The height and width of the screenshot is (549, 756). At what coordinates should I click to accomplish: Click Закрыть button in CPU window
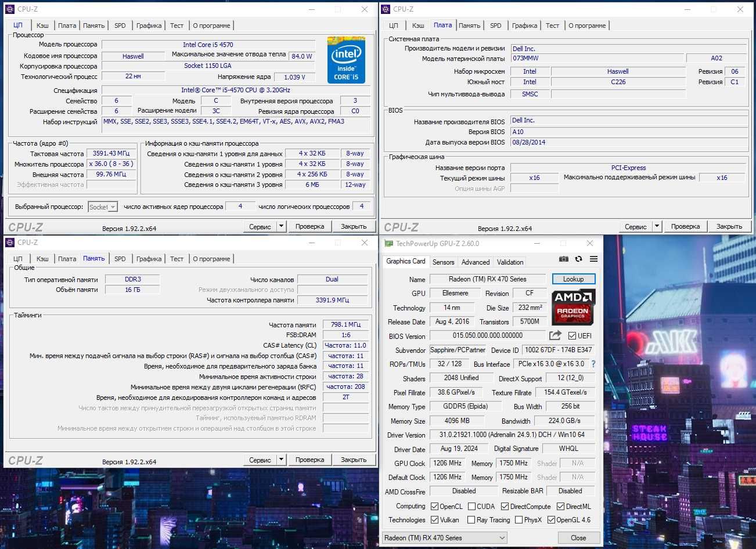coord(354,226)
